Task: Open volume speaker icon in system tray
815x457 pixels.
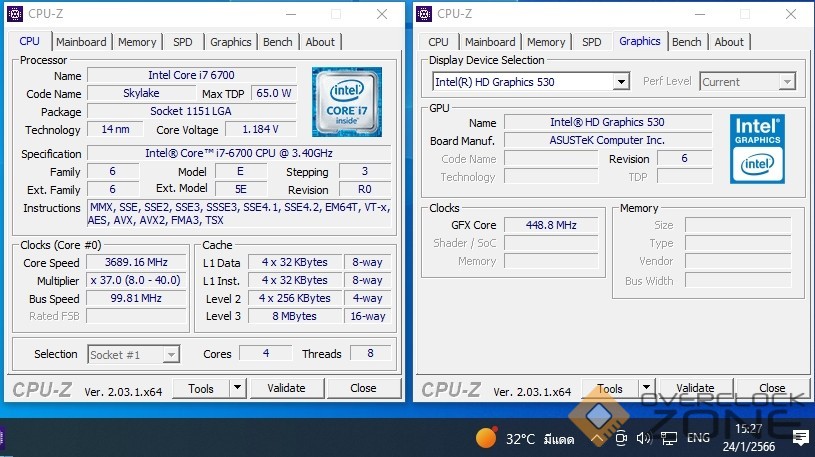Action: pos(644,438)
